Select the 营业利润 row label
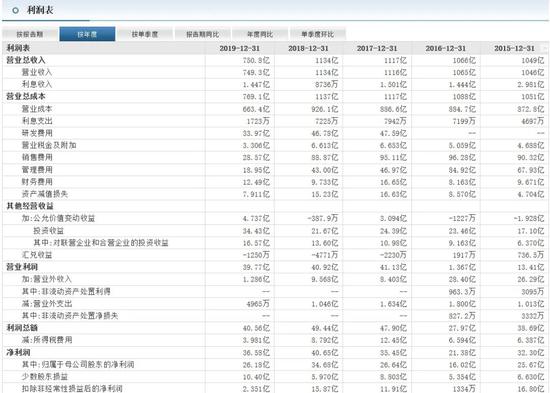 point(22,267)
